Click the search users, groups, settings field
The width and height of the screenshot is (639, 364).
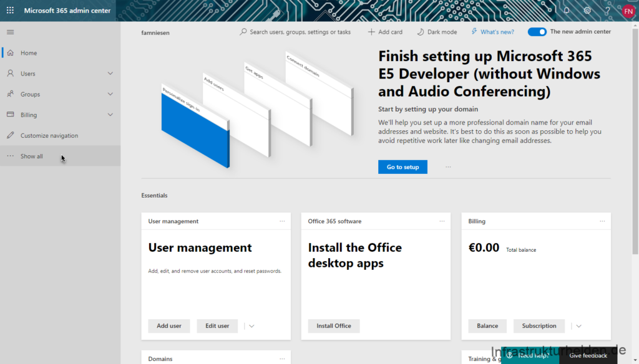click(295, 32)
